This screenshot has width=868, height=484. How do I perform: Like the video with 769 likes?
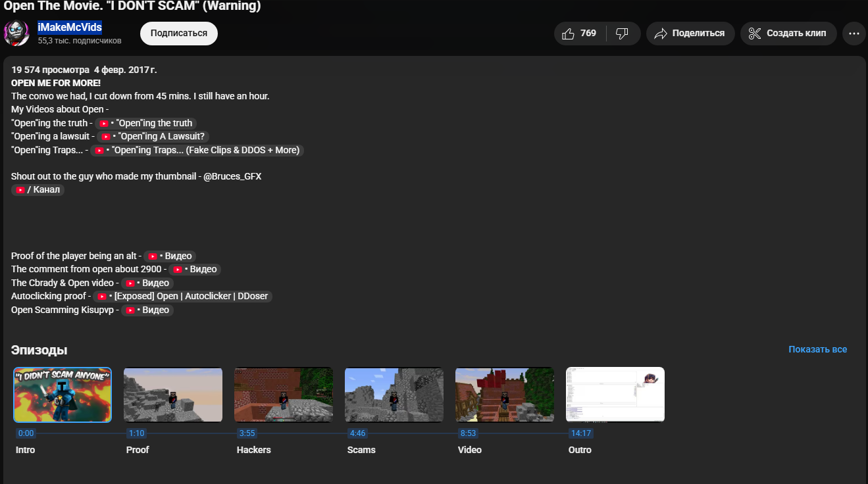pyautogui.click(x=580, y=34)
